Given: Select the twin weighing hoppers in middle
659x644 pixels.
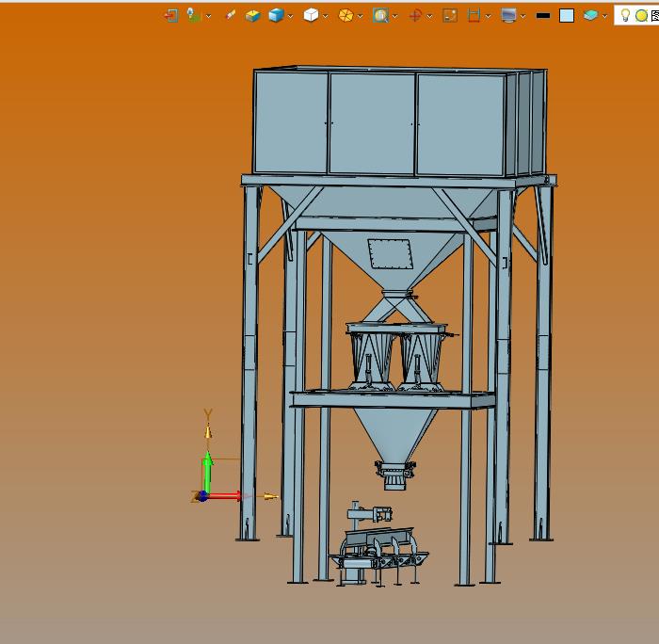Looking at the screenshot, I should pyautogui.click(x=396, y=358).
